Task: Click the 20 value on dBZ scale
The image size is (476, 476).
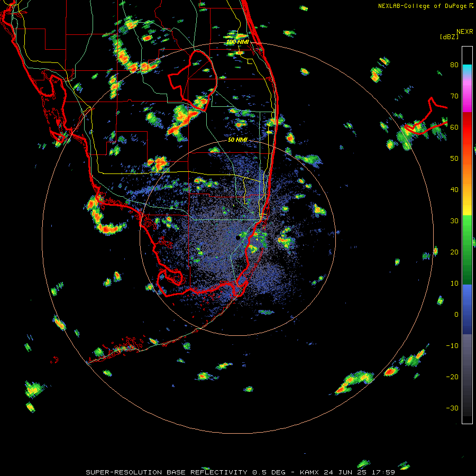Action: coord(454,252)
